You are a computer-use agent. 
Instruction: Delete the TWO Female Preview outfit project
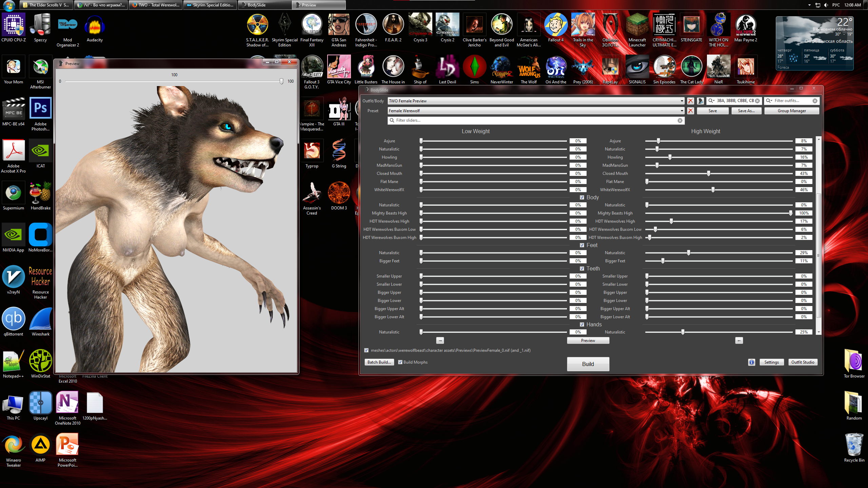coord(690,101)
